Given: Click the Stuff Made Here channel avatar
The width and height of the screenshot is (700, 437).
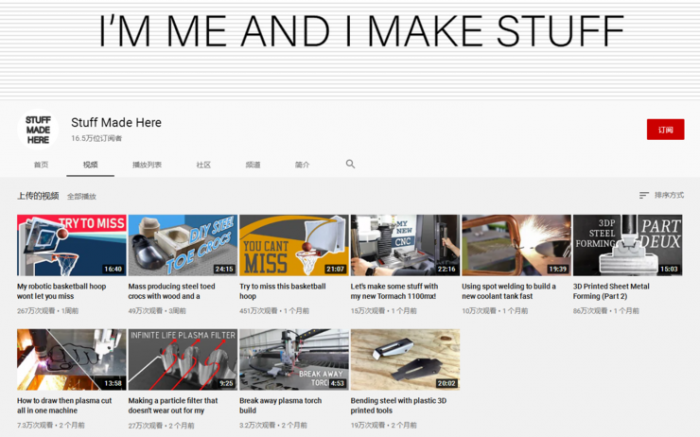Looking at the screenshot, I should (38, 130).
